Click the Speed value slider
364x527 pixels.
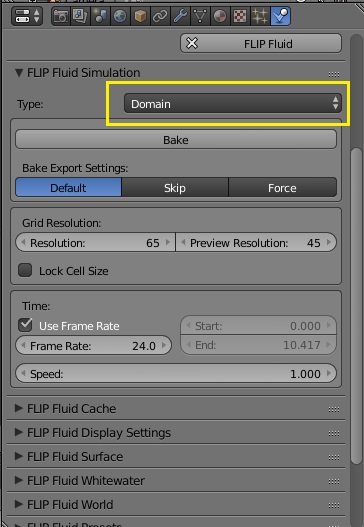[x=176, y=373]
